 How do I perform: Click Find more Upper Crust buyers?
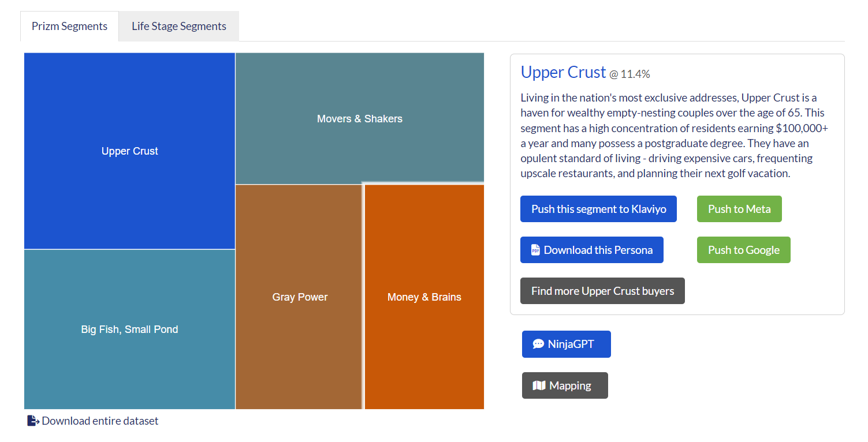(602, 291)
